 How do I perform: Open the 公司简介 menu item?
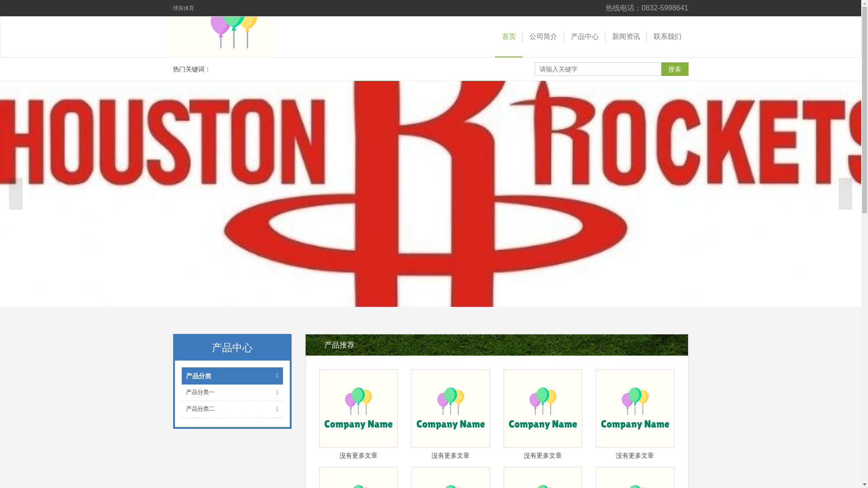pyautogui.click(x=543, y=37)
